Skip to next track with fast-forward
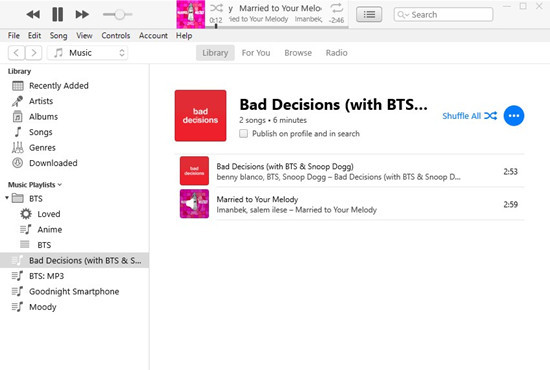Screen dimensions: 550x370 click(x=82, y=14)
